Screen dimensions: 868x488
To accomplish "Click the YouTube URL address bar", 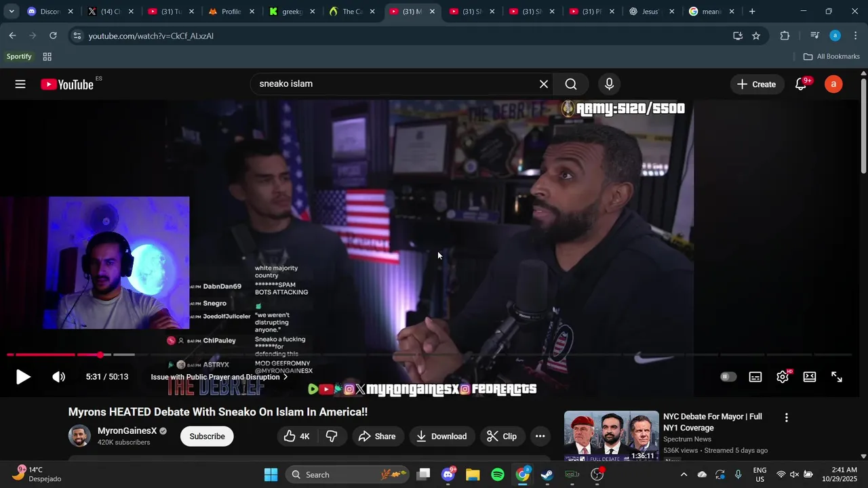I will point(407,36).
